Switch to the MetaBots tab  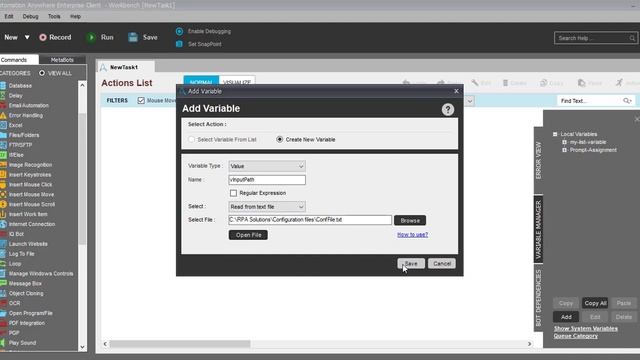click(62, 60)
